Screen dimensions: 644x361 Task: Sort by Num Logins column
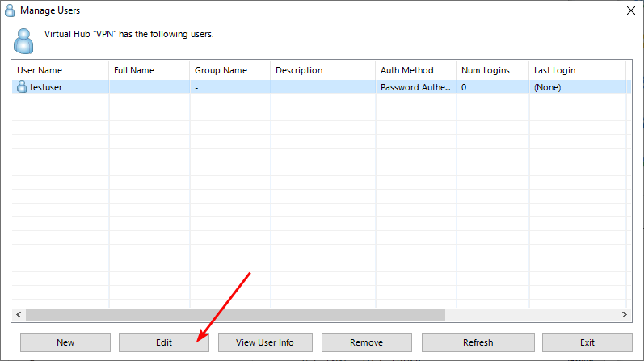[x=492, y=70]
